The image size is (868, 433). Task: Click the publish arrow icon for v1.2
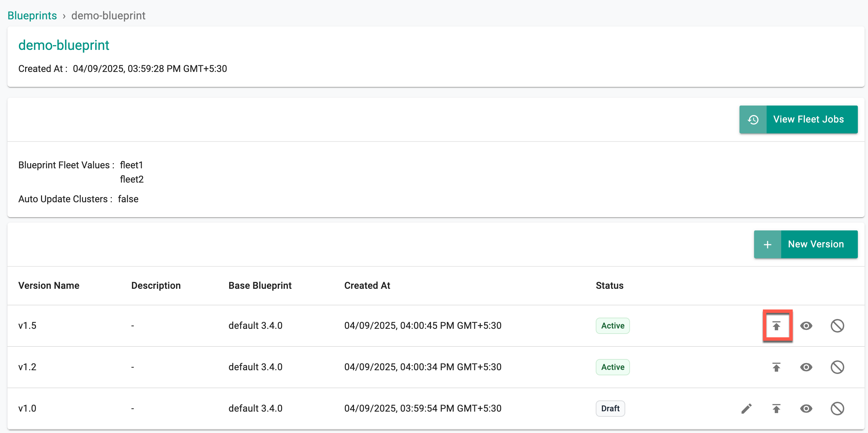(x=776, y=367)
